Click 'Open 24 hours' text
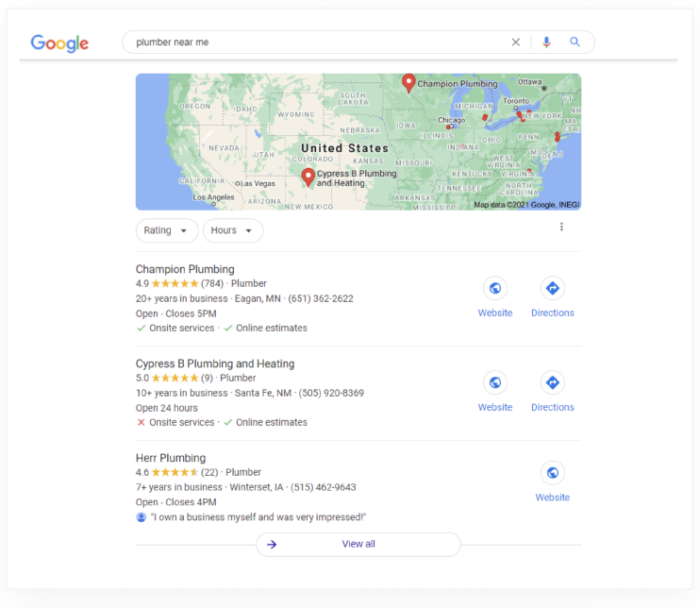 click(x=167, y=408)
